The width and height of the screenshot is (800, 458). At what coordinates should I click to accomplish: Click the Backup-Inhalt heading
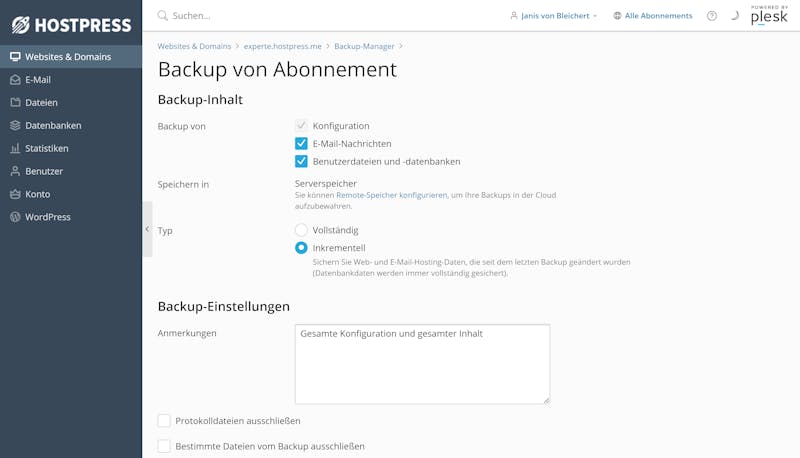tap(200, 99)
